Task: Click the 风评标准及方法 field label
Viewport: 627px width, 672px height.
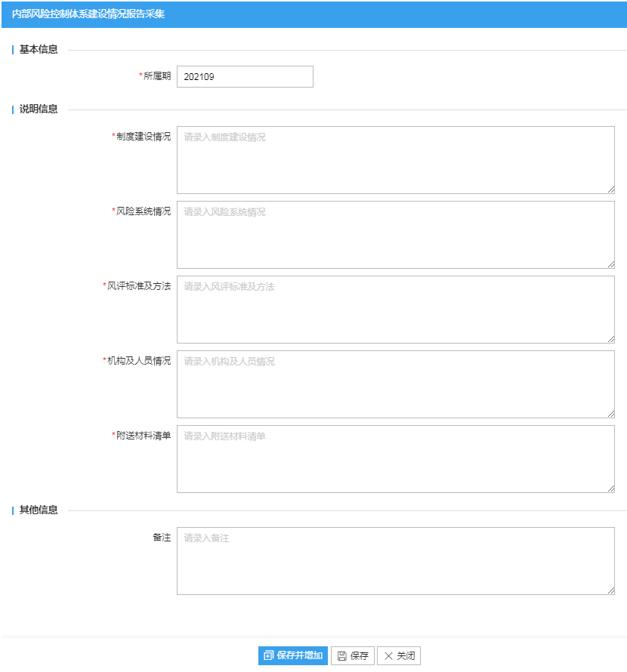Action: click(139, 286)
